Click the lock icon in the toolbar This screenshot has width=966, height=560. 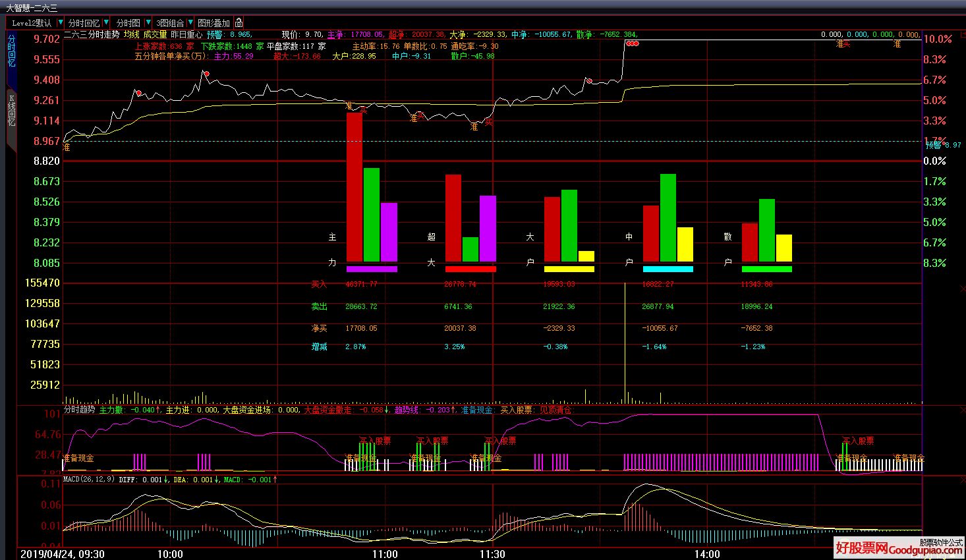click(x=239, y=23)
